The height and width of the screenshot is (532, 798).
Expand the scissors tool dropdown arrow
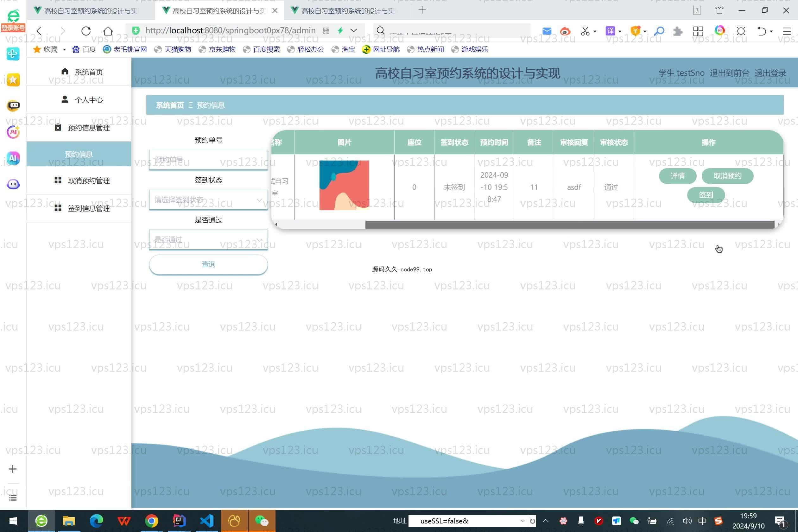pos(595,31)
